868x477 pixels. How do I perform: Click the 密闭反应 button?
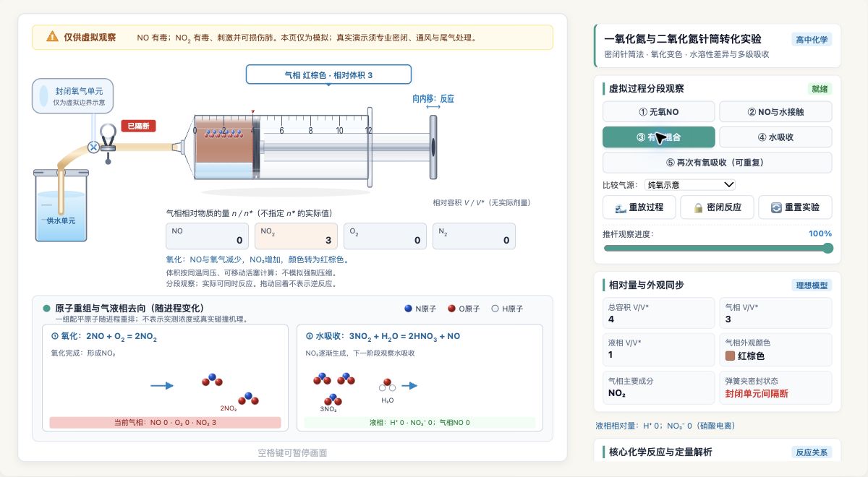[717, 207]
